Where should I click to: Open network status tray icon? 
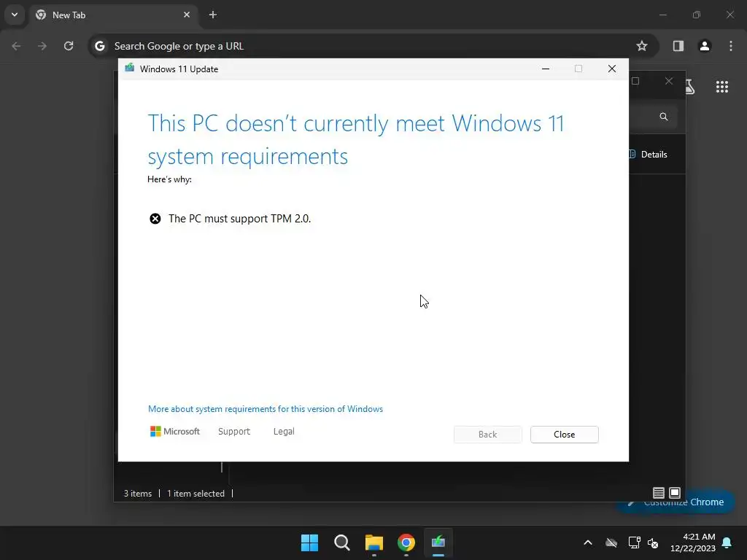[634, 542]
